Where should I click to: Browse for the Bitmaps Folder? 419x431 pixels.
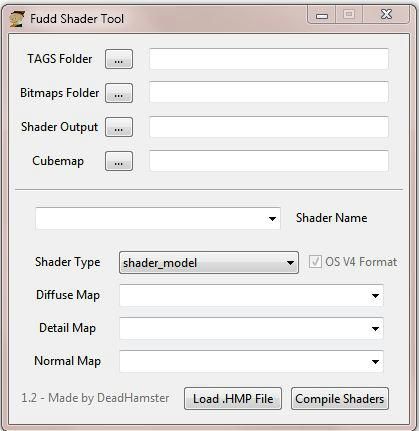point(119,93)
